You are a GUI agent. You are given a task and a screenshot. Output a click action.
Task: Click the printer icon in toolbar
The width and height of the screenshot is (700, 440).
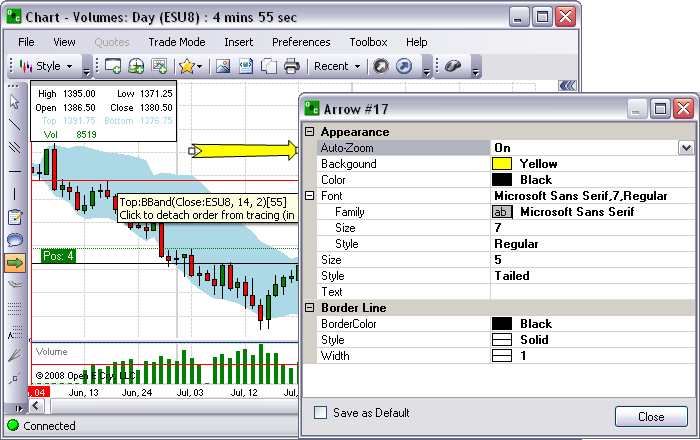coord(291,66)
